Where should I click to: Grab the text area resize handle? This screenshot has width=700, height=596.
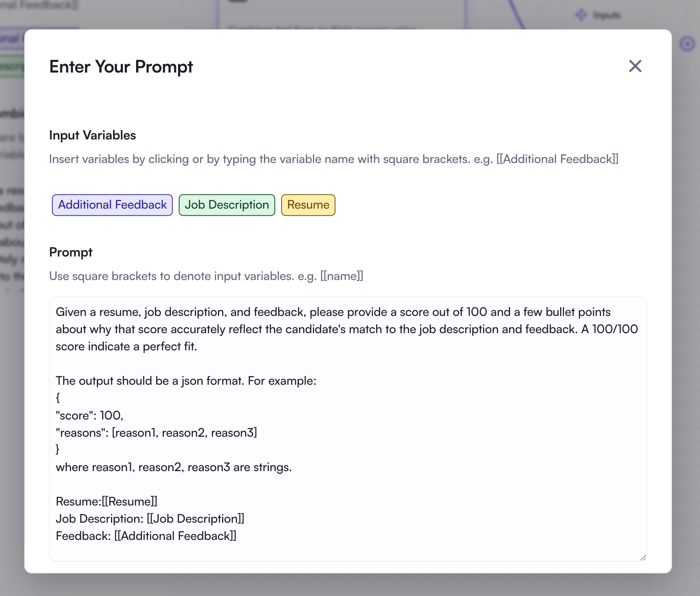pos(643,557)
